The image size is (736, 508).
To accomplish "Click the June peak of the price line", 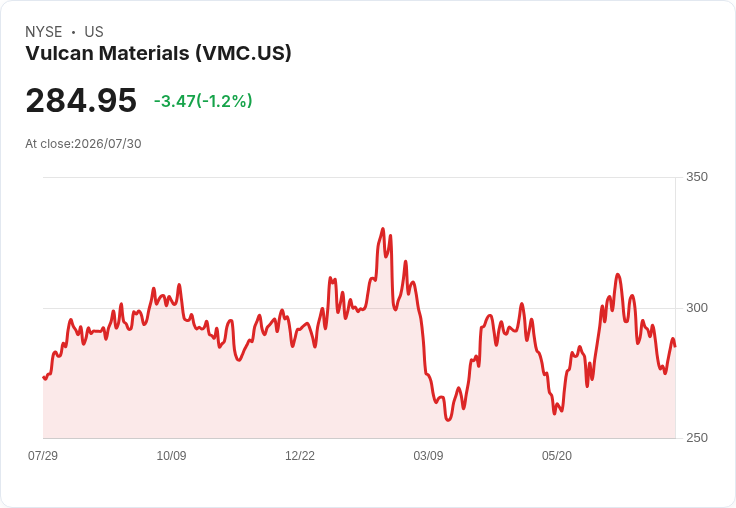I will (x=618, y=275).
